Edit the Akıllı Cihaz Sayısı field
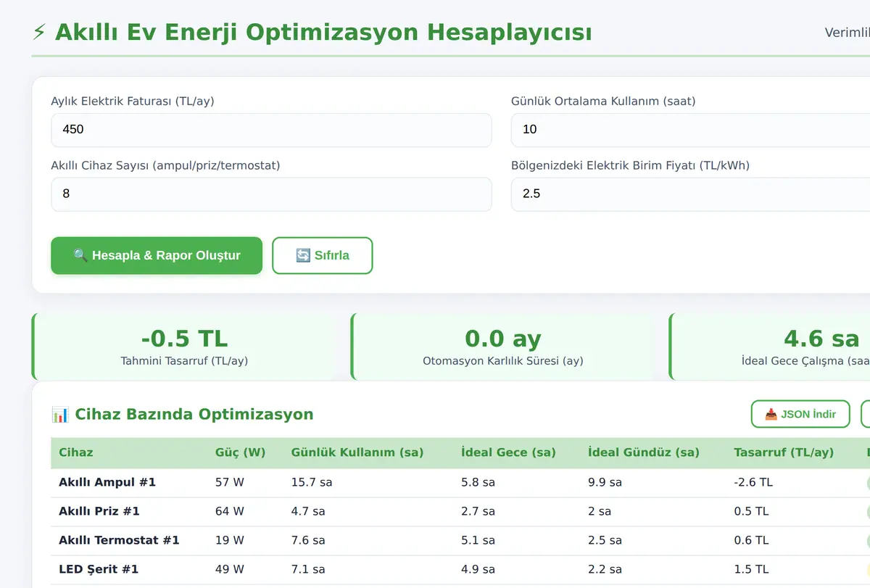This screenshot has height=588, width=870. point(271,194)
